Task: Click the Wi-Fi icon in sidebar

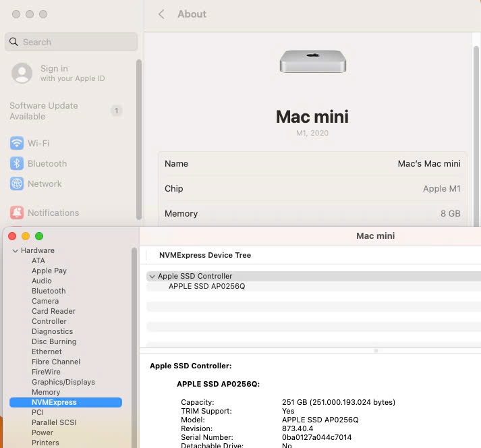Action: pyautogui.click(x=17, y=143)
